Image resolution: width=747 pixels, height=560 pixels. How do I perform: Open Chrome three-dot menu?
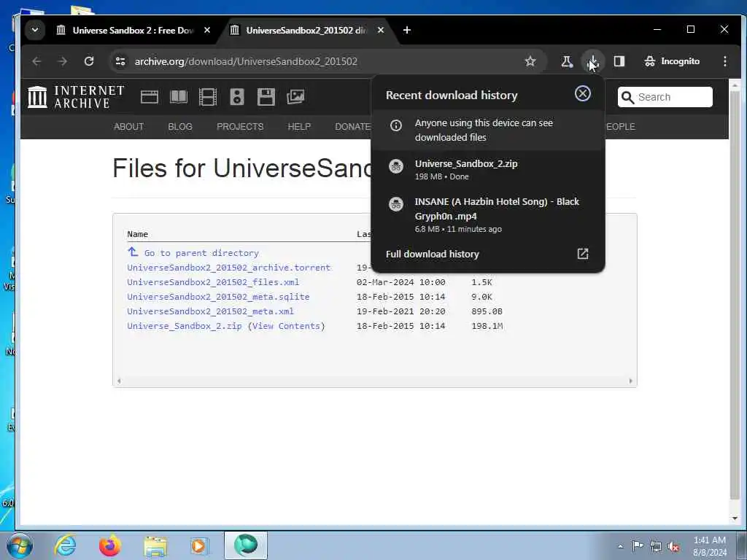click(x=725, y=61)
